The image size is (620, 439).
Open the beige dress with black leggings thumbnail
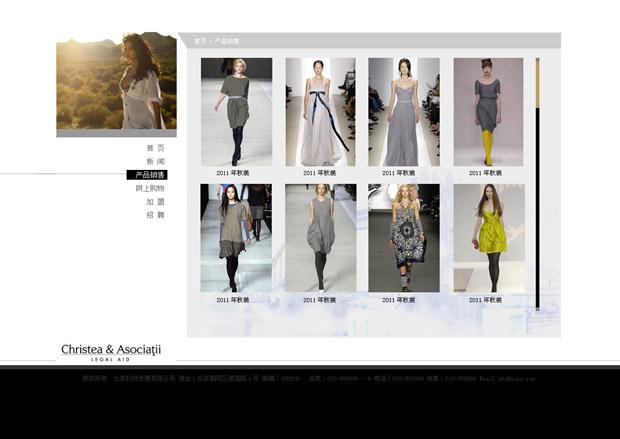tap(236, 238)
